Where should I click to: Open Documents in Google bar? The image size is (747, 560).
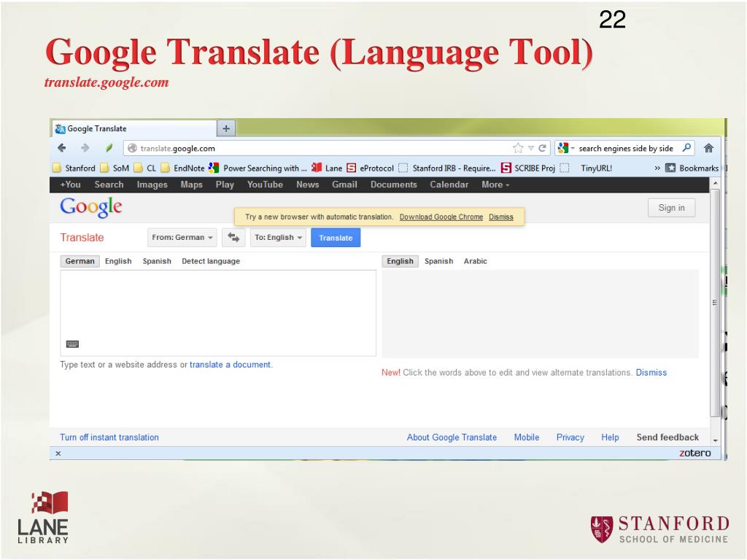click(393, 184)
